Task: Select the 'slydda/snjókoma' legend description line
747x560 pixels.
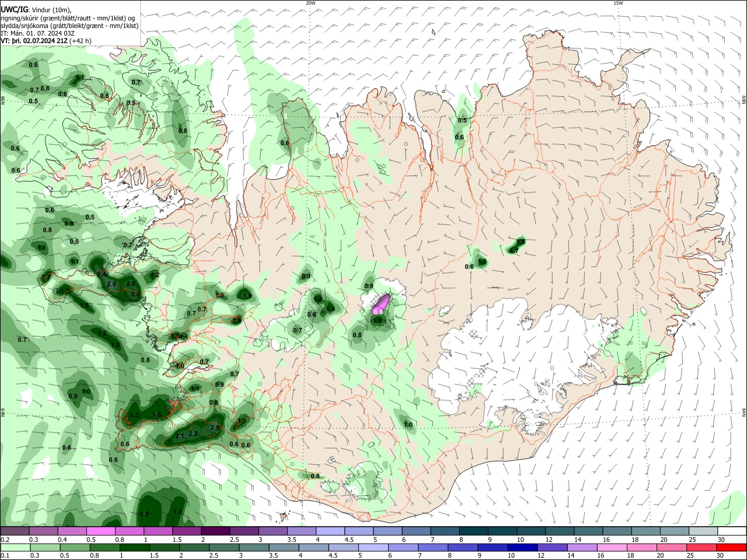Action: [x=69, y=26]
